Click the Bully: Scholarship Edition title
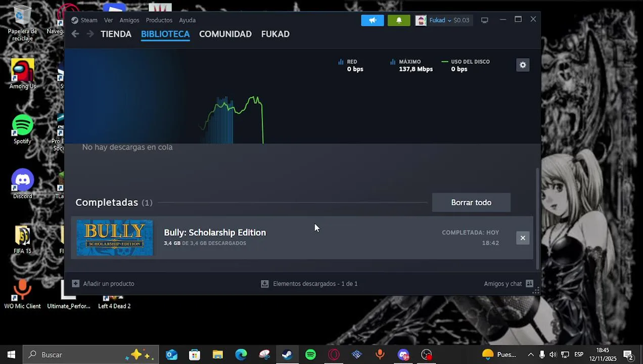This screenshot has height=364, width=643. [215, 233]
